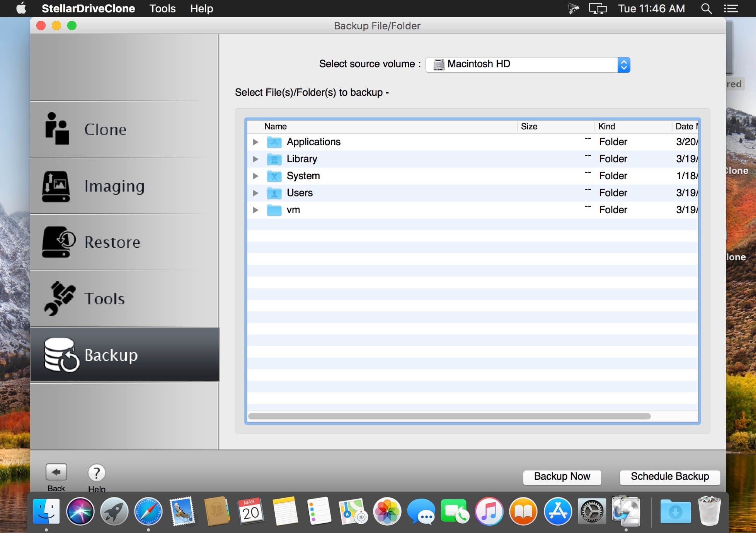Open Photos from the Dock
Viewport: 756px width, 533px height.
pos(387,511)
